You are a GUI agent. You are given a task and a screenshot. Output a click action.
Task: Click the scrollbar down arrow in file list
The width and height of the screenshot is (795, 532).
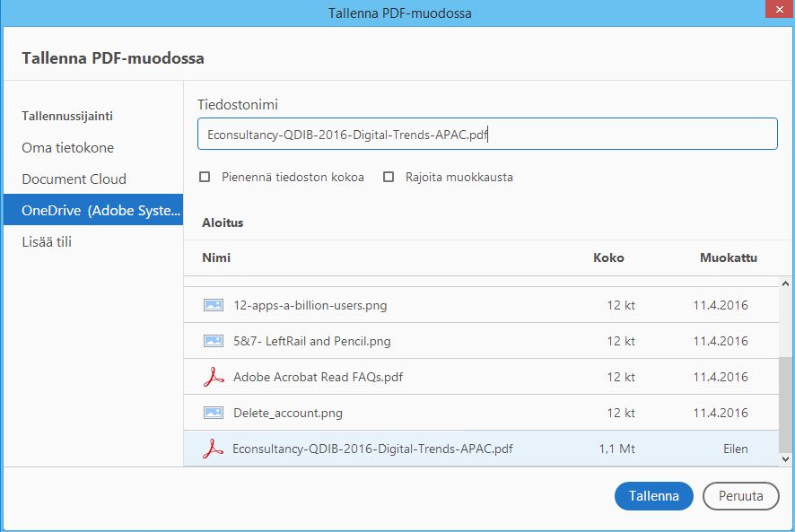coord(787,458)
